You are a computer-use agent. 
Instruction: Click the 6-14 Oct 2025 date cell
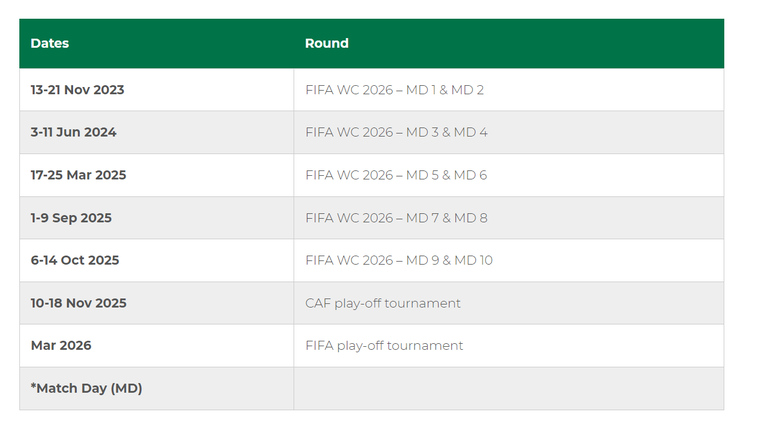tap(75, 260)
